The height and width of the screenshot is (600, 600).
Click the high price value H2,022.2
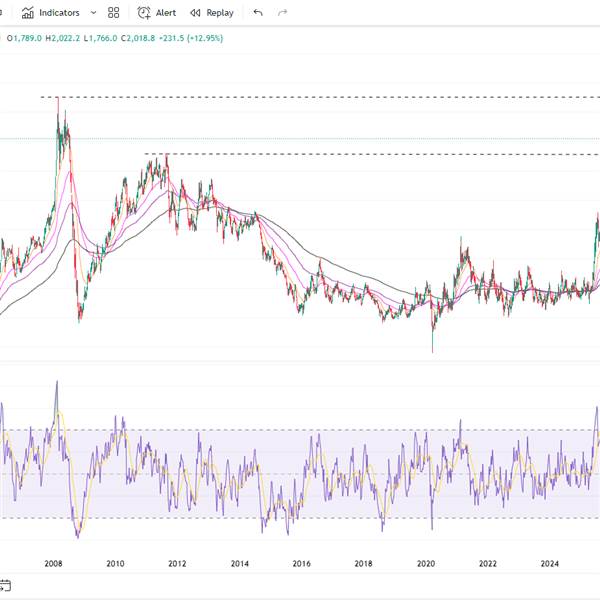pos(63,38)
